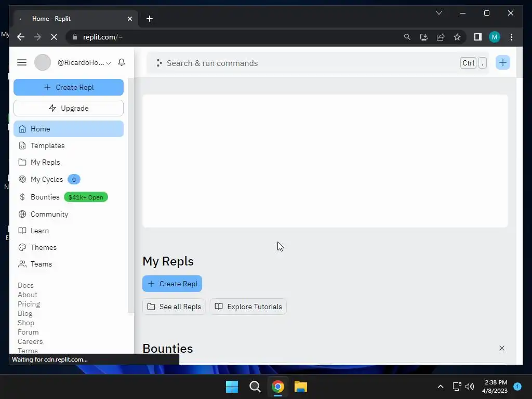The height and width of the screenshot is (399, 532).
Task: Open File Explorer from taskbar
Action: 301,387
